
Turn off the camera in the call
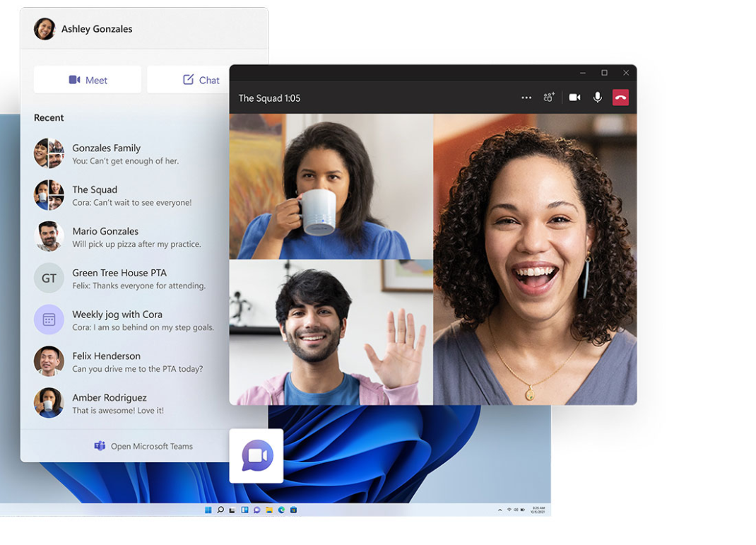click(x=574, y=98)
